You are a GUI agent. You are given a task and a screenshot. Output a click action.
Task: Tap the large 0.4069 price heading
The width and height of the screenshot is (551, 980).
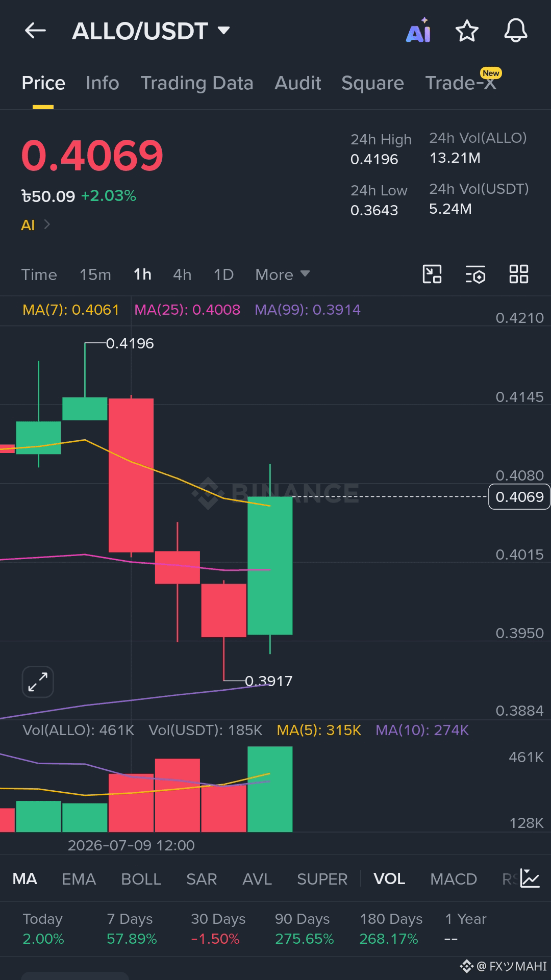pos(92,155)
